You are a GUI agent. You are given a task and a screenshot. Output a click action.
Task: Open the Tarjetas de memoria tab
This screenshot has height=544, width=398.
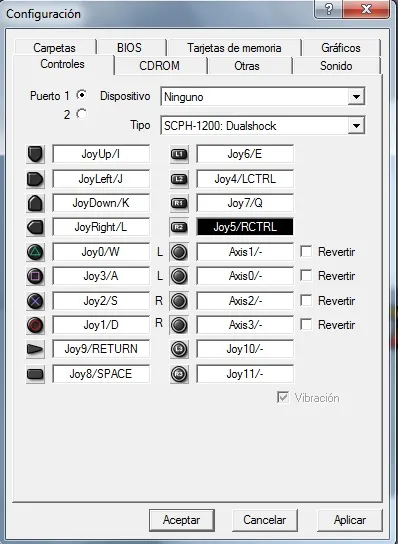click(234, 48)
